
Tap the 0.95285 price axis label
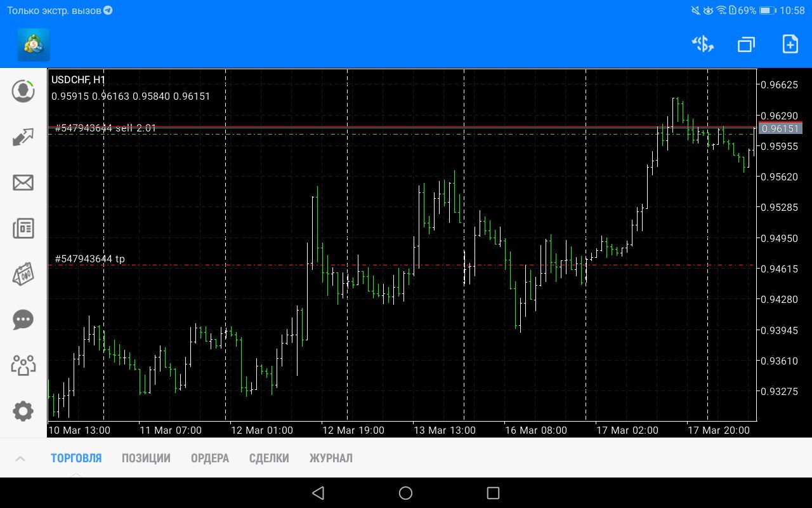point(780,207)
